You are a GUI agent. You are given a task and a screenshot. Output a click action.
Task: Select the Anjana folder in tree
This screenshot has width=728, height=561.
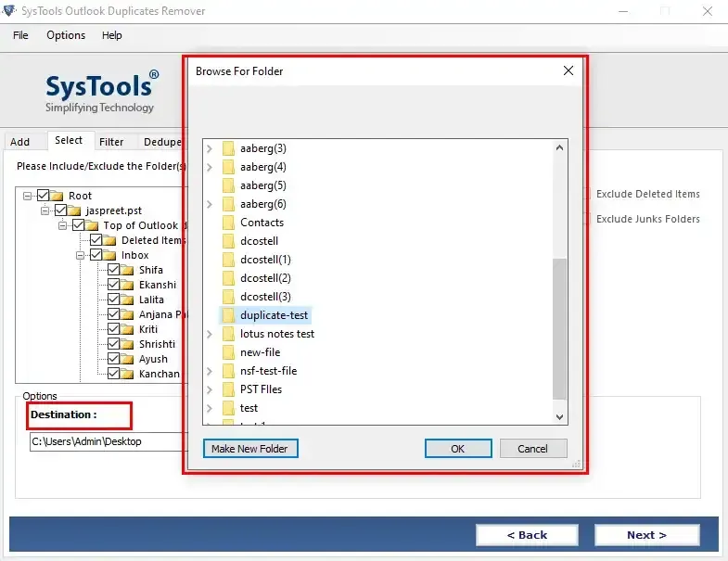(x=161, y=315)
